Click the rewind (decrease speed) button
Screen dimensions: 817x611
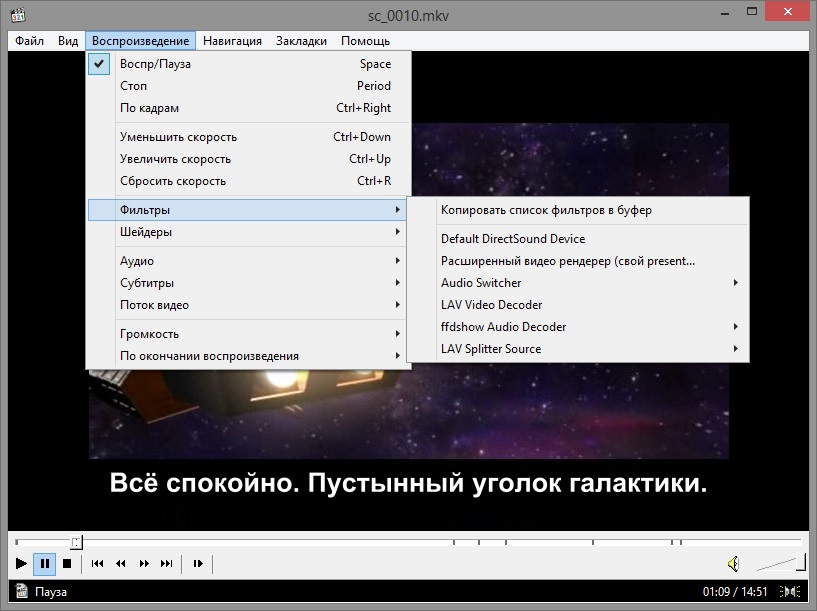tap(121, 564)
